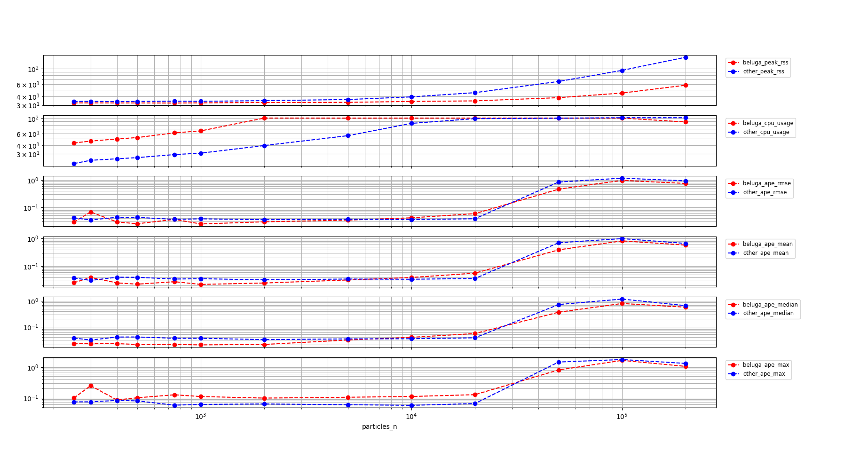This screenshot has height=458, width=868.
Task: Click the 10^5 x-axis tick label
Action: [622, 416]
